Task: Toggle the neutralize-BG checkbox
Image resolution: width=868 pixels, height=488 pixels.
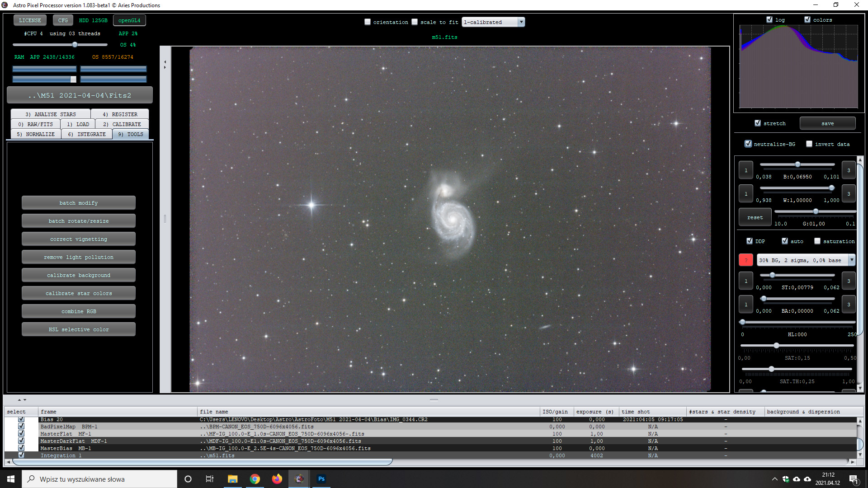Action: click(x=748, y=144)
